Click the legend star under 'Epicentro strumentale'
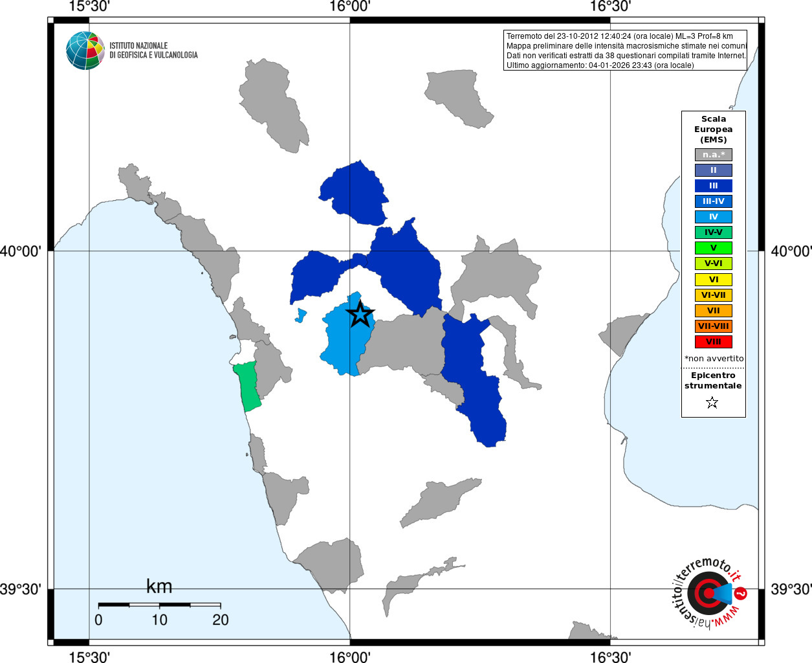812x663 pixels. (x=712, y=403)
